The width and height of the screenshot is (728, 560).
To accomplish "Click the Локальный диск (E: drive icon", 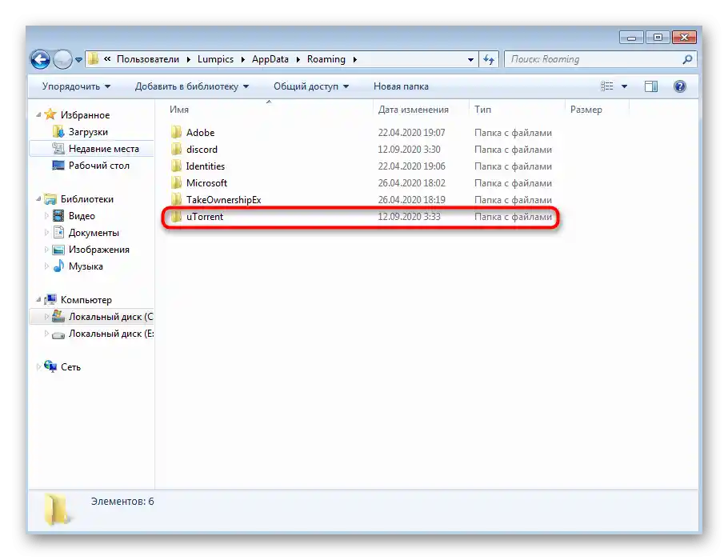I will click(x=58, y=334).
